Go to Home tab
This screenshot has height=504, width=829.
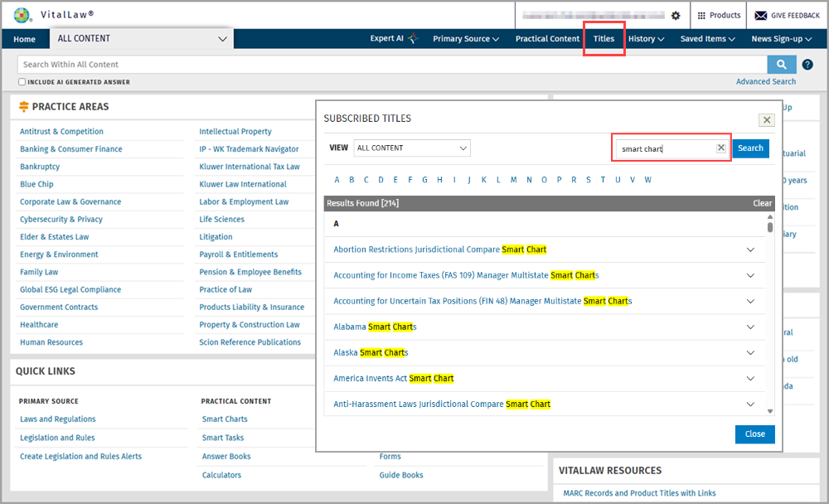coord(24,39)
